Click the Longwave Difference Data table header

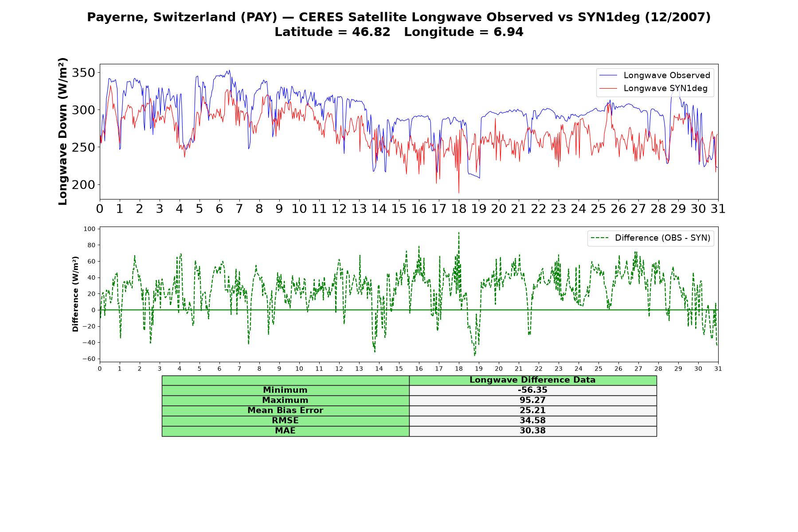click(533, 380)
